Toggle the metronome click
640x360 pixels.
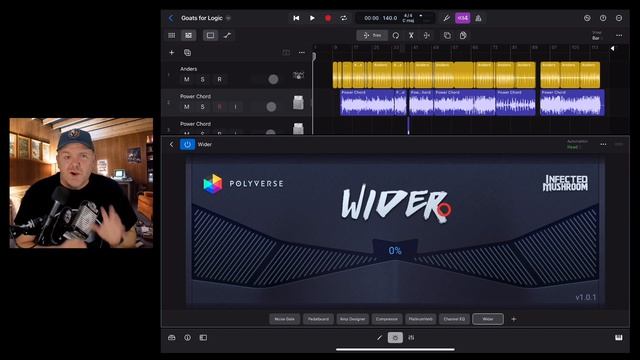(478, 18)
